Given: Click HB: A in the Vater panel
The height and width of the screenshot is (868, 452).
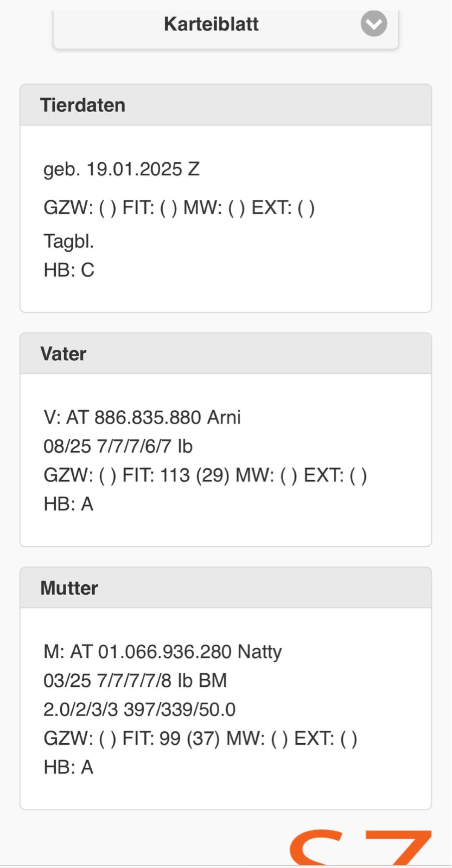Looking at the screenshot, I should pos(69,504).
